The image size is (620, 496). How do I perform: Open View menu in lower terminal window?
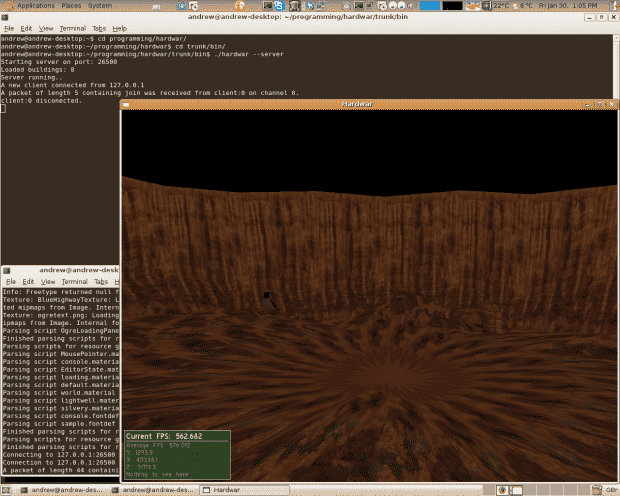[47, 281]
